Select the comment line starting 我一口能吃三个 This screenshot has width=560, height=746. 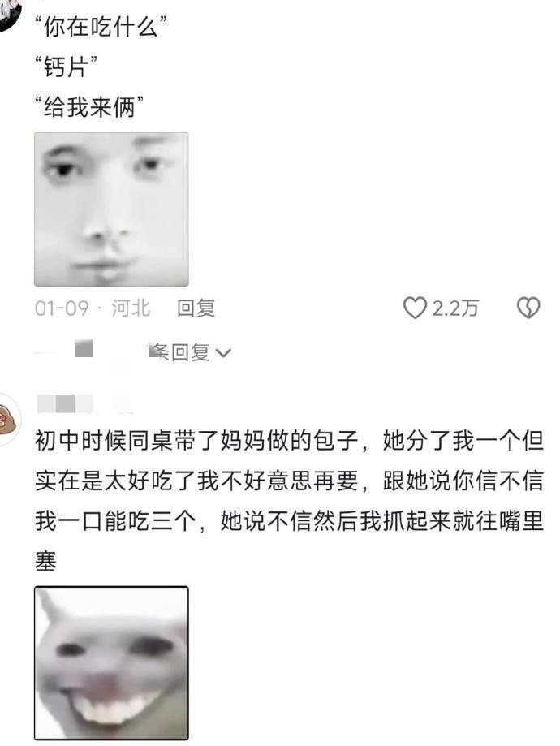289,521
